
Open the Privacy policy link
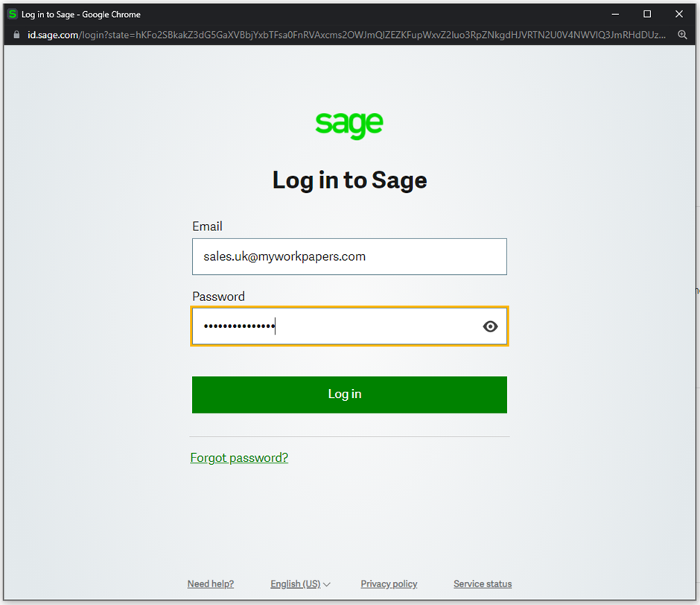(389, 584)
